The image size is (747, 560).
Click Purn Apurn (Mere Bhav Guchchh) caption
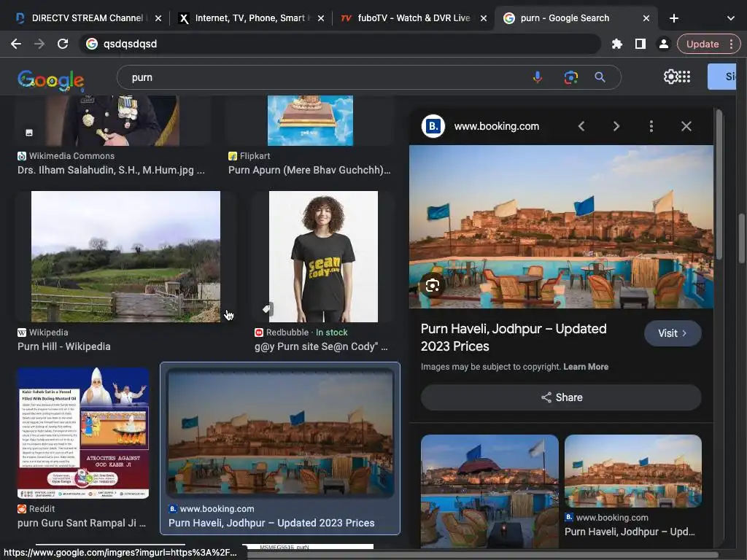pos(309,170)
